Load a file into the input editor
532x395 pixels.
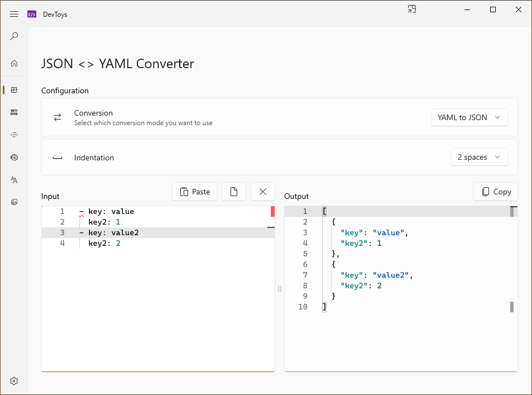tap(233, 191)
